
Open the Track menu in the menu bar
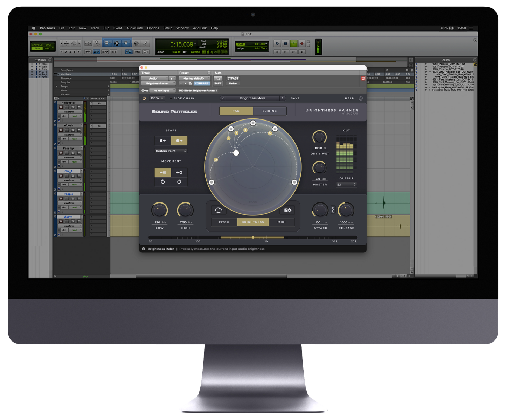coord(95,28)
